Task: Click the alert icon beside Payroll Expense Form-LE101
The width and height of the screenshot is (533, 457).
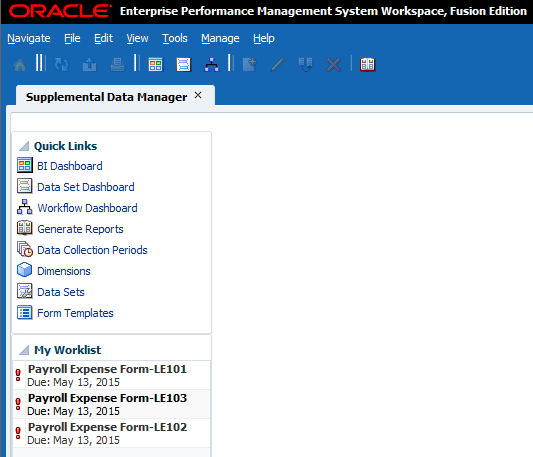Action: [x=18, y=375]
